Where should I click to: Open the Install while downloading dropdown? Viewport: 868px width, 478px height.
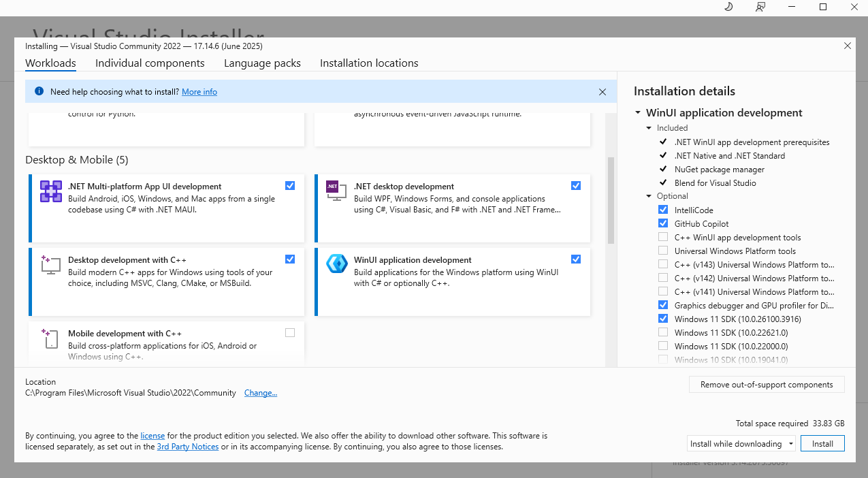741,443
